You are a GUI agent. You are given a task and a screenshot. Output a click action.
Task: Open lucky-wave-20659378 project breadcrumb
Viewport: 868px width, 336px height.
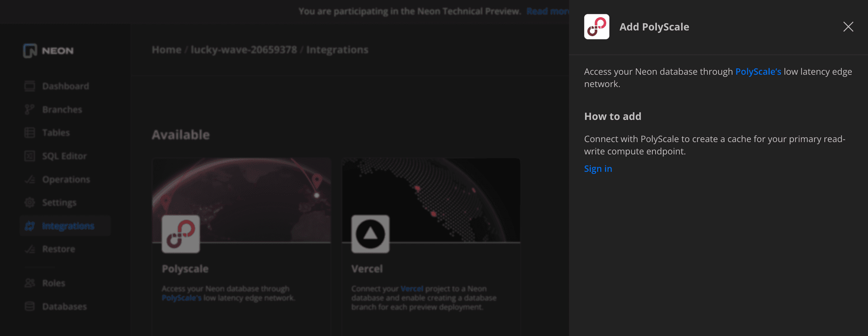(244, 50)
